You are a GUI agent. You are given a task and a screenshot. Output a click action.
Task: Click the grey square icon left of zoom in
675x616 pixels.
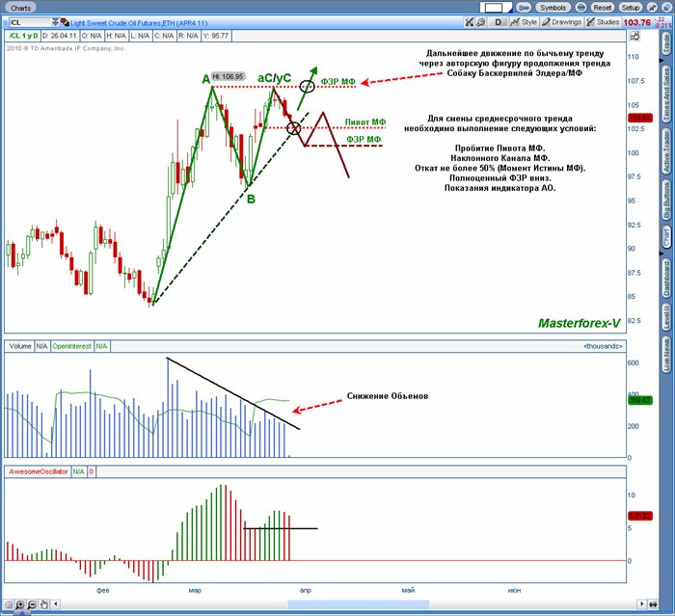(8, 604)
